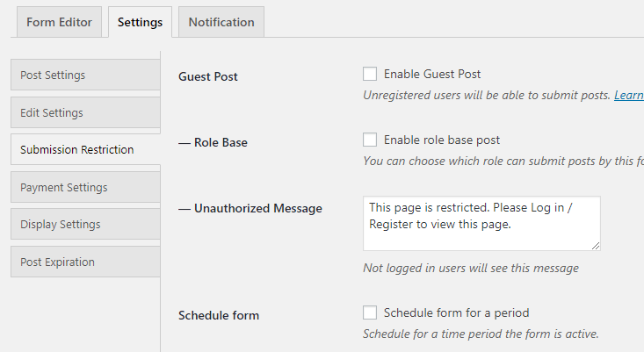Click the 'Schedule form for a period' label text
This screenshot has width=644, height=352.
pyautogui.click(x=456, y=312)
